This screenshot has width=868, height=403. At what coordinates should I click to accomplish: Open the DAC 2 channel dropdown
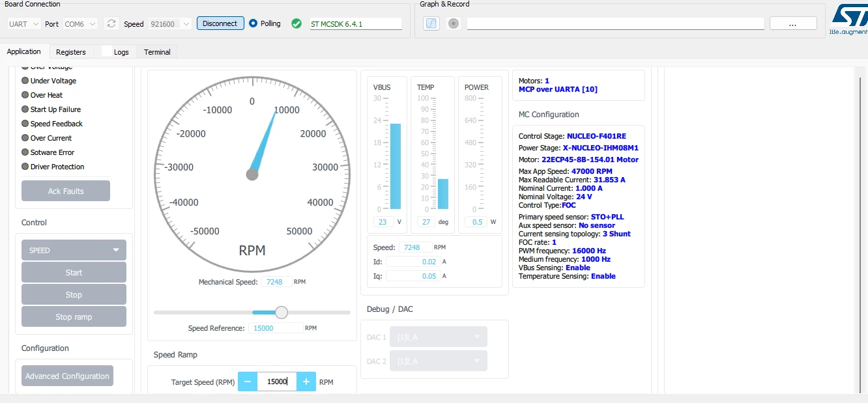438,361
